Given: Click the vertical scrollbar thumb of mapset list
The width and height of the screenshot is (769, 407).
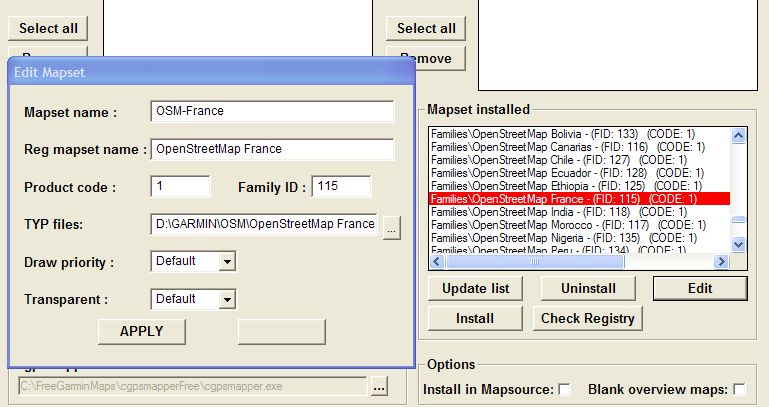Looking at the screenshot, I should (739, 220).
